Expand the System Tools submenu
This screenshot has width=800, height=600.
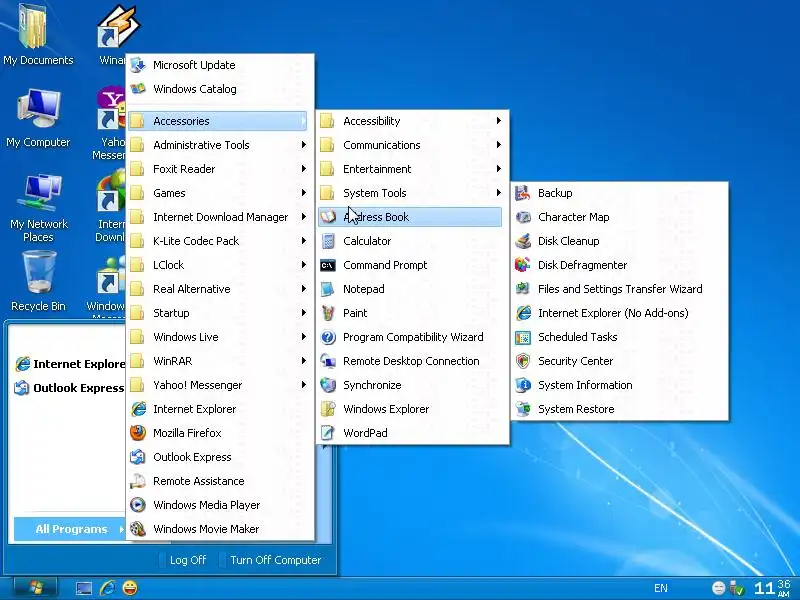pos(411,193)
